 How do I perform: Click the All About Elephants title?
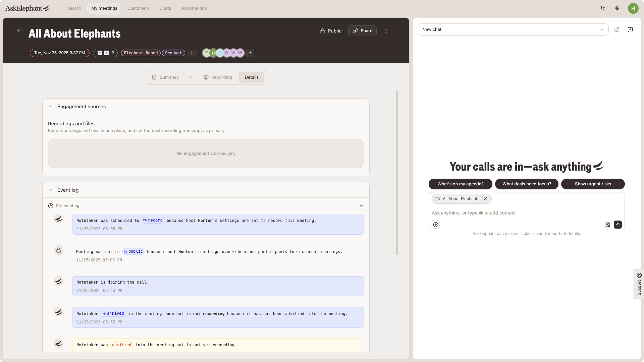click(x=74, y=34)
